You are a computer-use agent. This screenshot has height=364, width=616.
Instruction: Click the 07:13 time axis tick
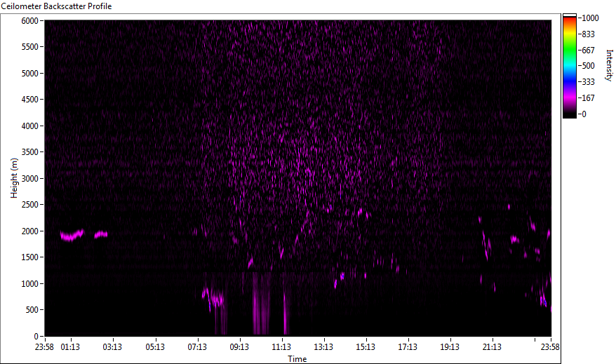pos(197,346)
